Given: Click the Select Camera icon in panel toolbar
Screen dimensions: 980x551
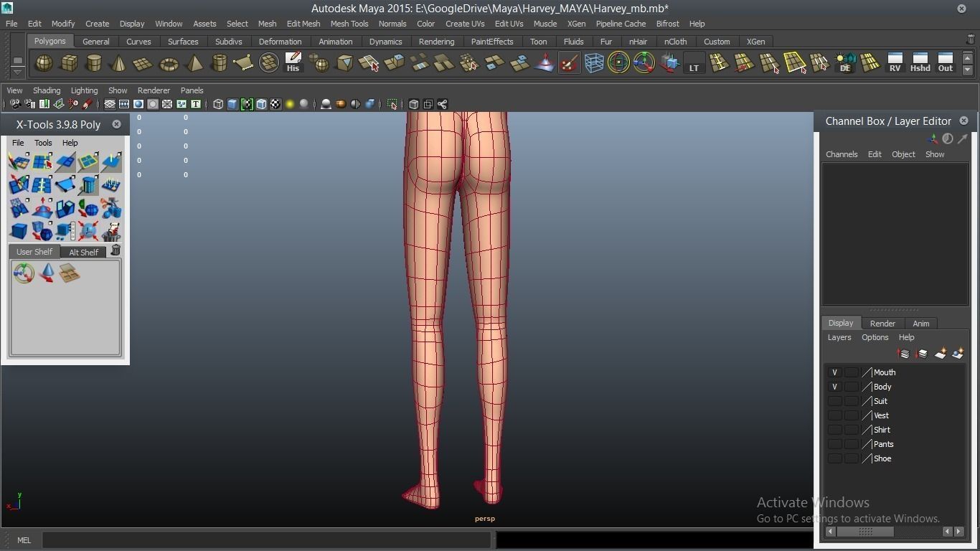Looking at the screenshot, I should [x=15, y=104].
